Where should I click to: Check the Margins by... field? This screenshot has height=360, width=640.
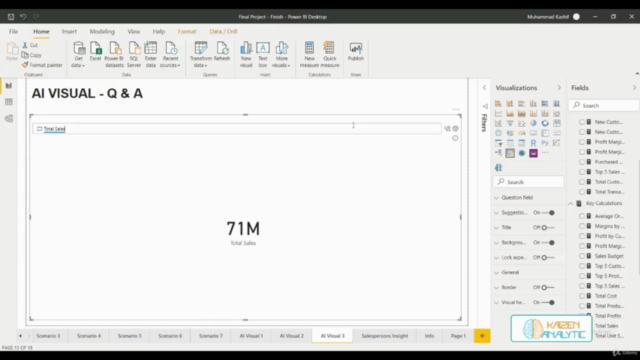(582, 226)
